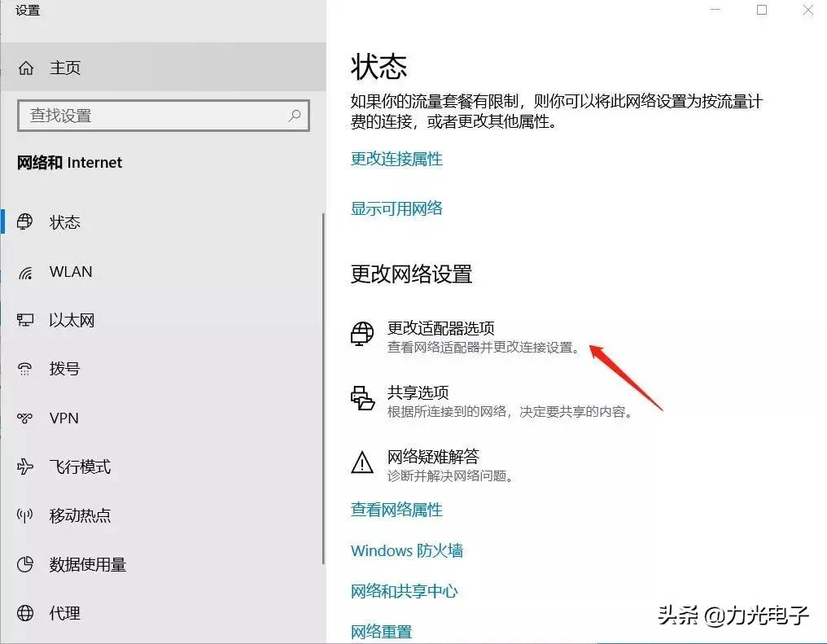Open WLAN settings from the sidebar

[70, 271]
